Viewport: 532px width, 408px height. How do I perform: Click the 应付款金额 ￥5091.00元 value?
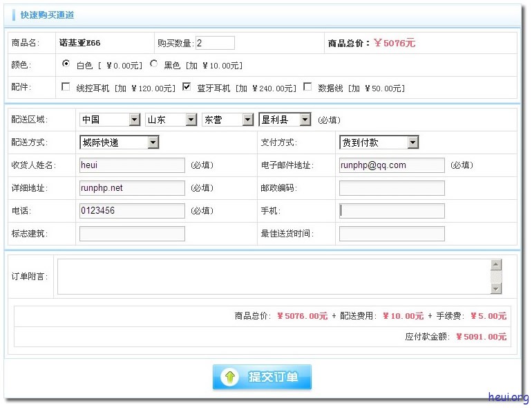coord(481,337)
